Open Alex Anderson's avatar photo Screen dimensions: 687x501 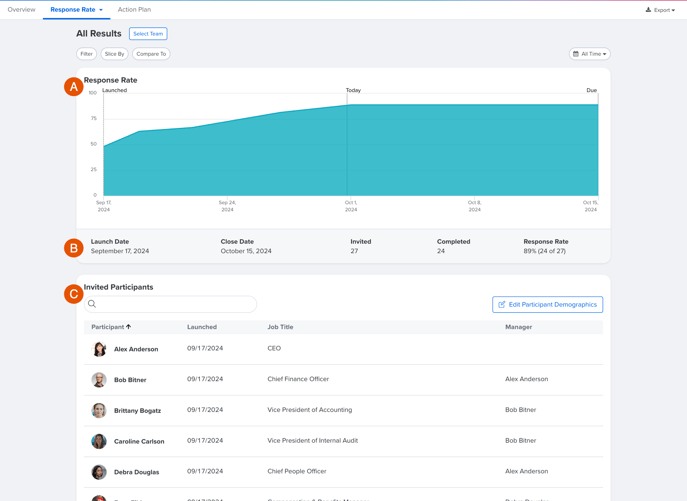pos(99,349)
